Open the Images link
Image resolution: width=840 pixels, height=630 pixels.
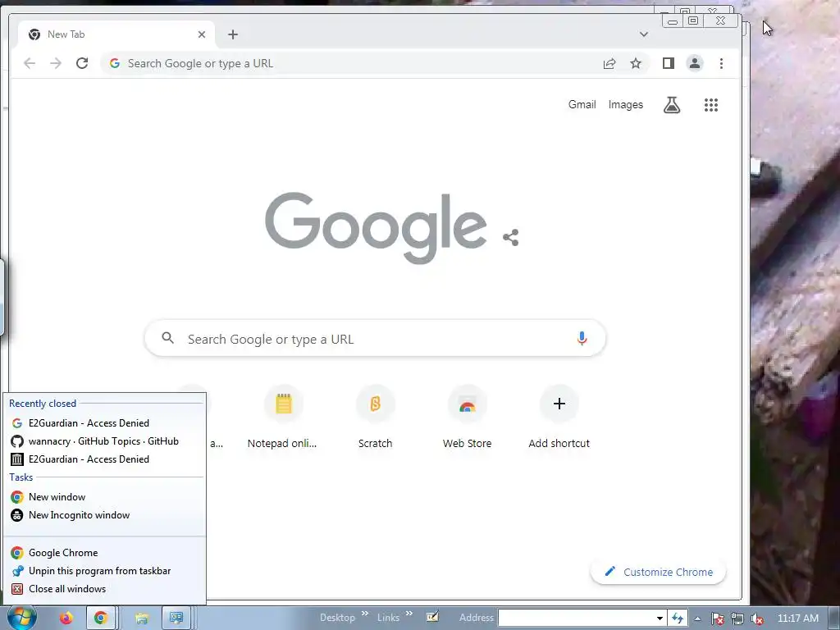point(625,104)
